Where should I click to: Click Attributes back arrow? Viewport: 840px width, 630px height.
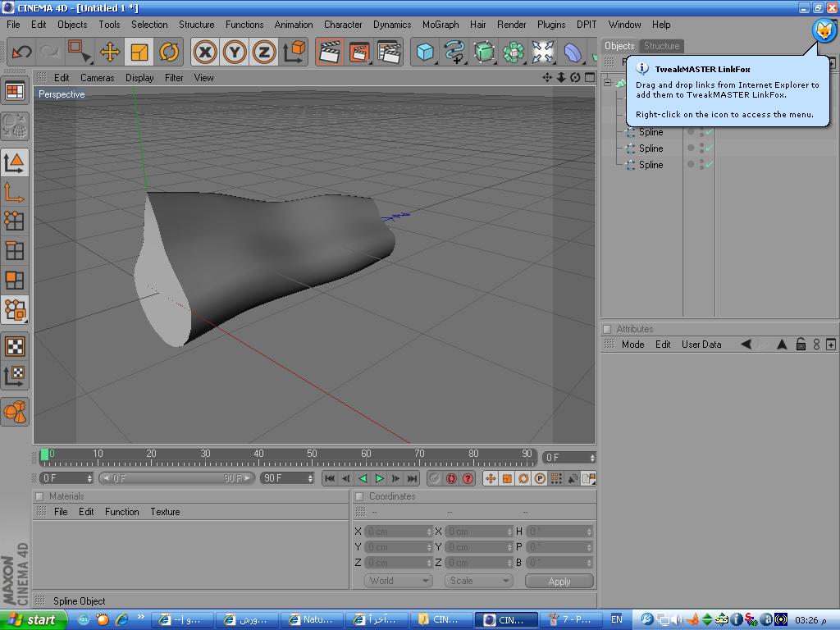(746, 345)
